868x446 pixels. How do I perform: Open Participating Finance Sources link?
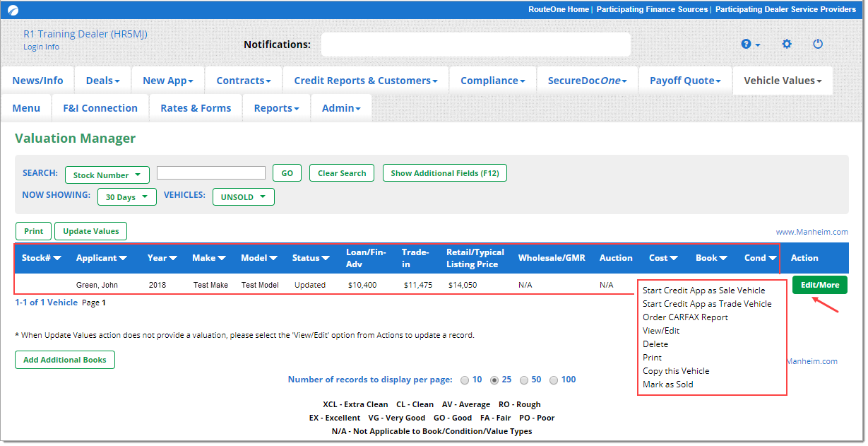pyautogui.click(x=652, y=10)
